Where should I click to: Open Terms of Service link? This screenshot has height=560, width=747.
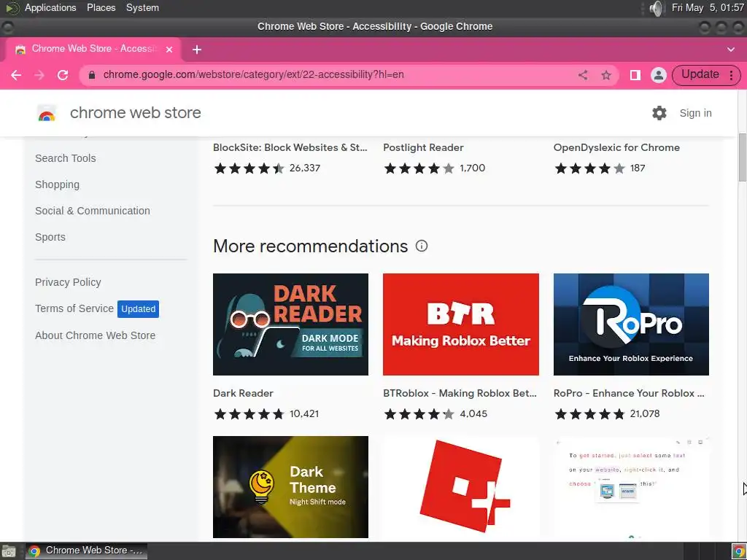[74, 308]
